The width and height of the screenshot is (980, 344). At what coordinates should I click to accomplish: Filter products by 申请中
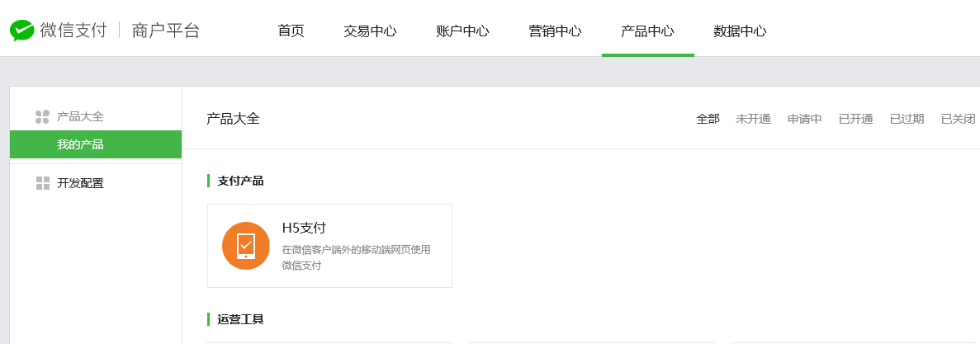[x=804, y=119]
